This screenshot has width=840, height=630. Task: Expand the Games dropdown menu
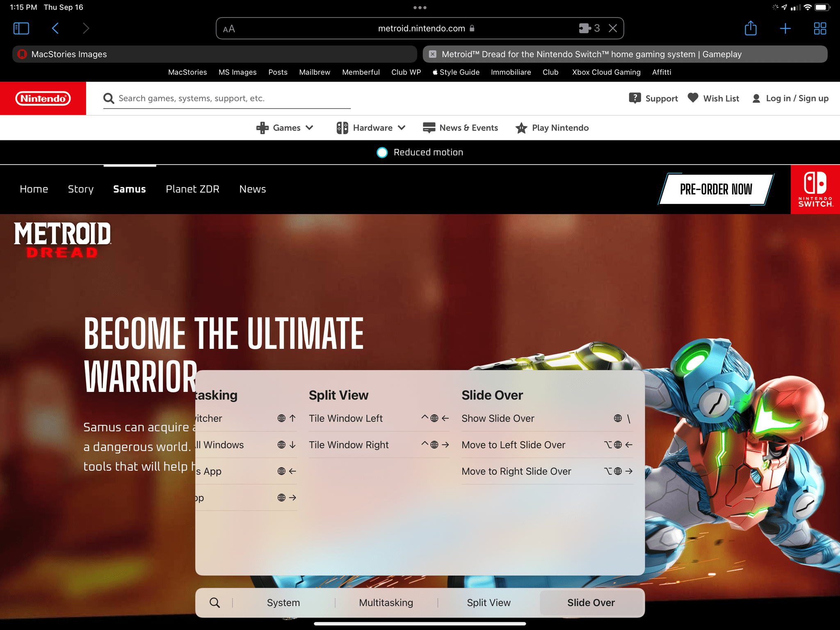(x=285, y=127)
